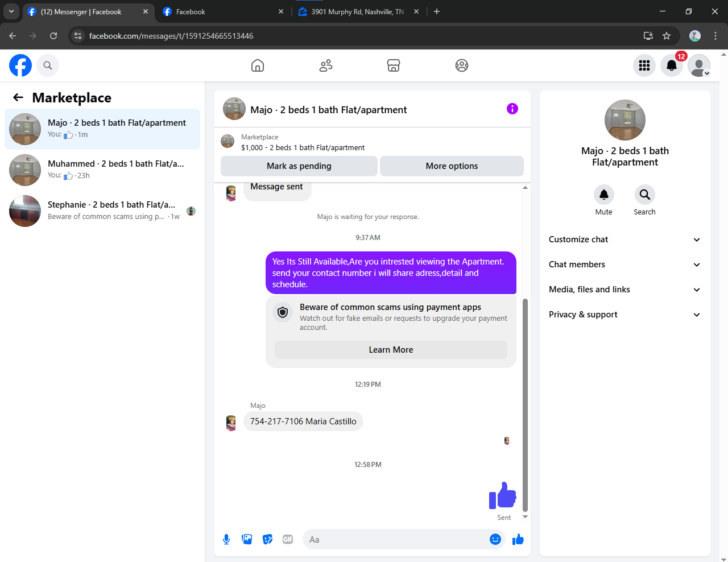The height and width of the screenshot is (562, 728).
Task: Expand Customize chat section
Action: 624,239
